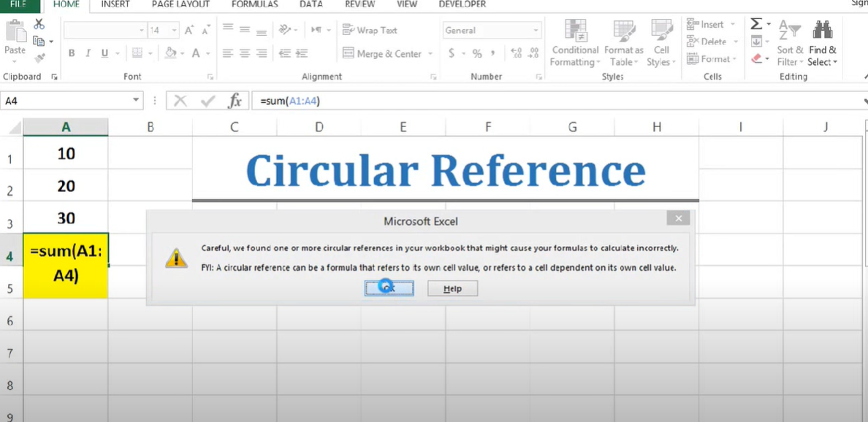The height and width of the screenshot is (422, 868).
Task: Open Cell Styles gallery
Action: [661, 43]
